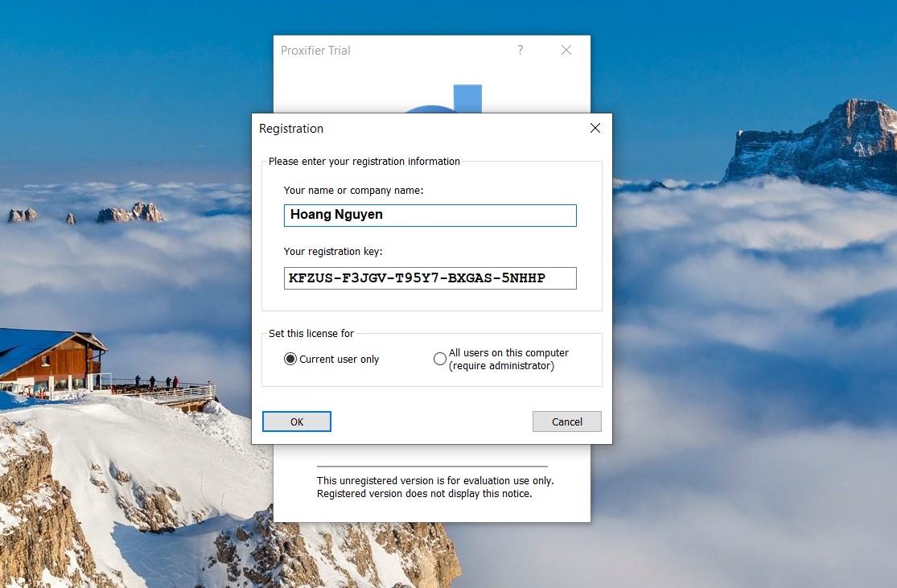897x588 pixels.
Task: Choose the All users on this computer radio button
Action: (440, 359)
